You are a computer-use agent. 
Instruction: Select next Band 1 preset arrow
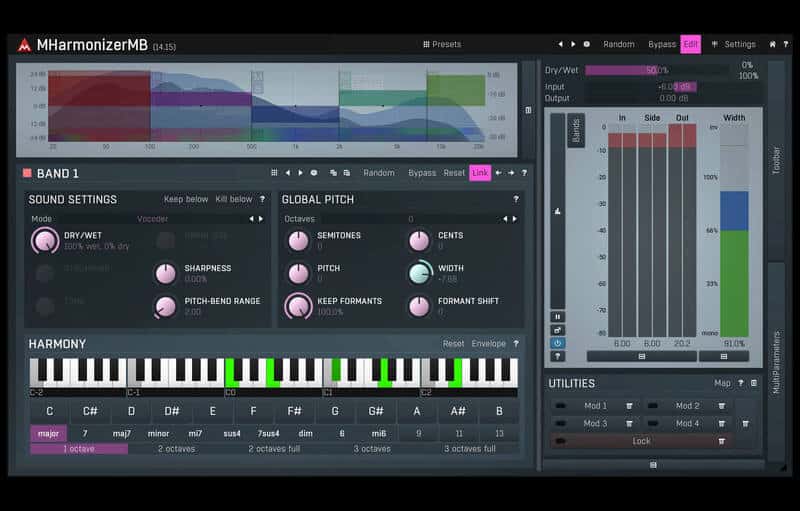point(301,173)
